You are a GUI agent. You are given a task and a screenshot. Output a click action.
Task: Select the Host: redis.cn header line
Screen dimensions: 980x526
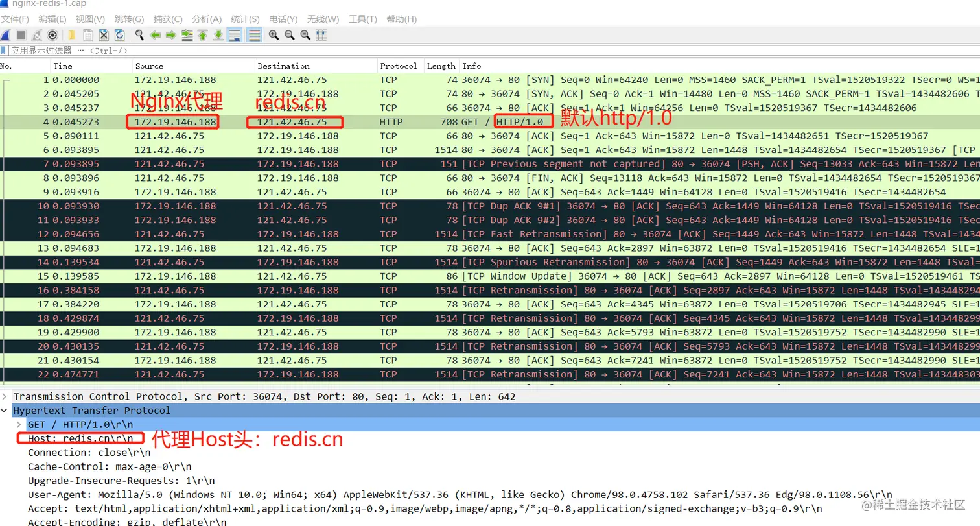tap(80, 438)
